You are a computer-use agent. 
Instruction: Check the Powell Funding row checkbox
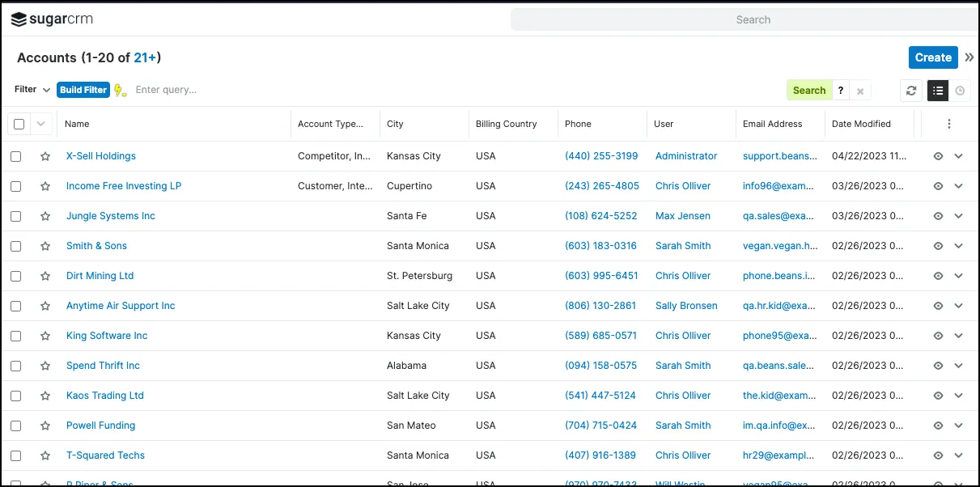(x=16, y=426)
